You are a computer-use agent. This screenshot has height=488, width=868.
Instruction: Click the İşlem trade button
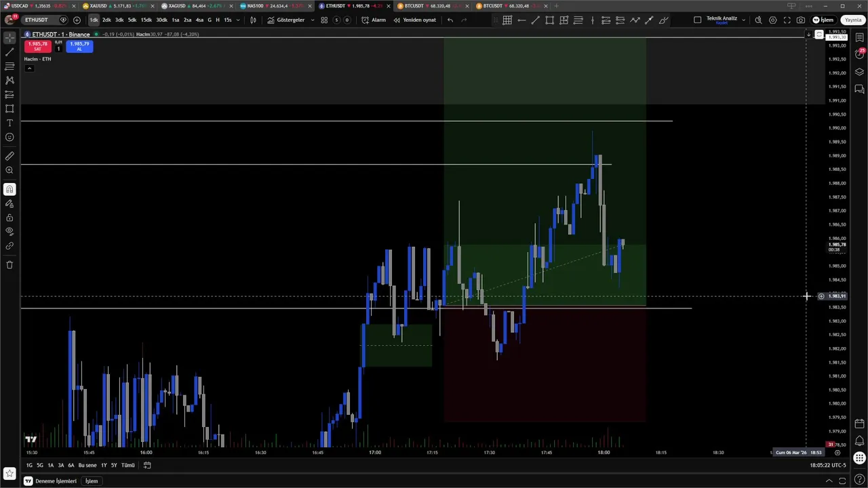pyautogui.click(x=823, y=20)
